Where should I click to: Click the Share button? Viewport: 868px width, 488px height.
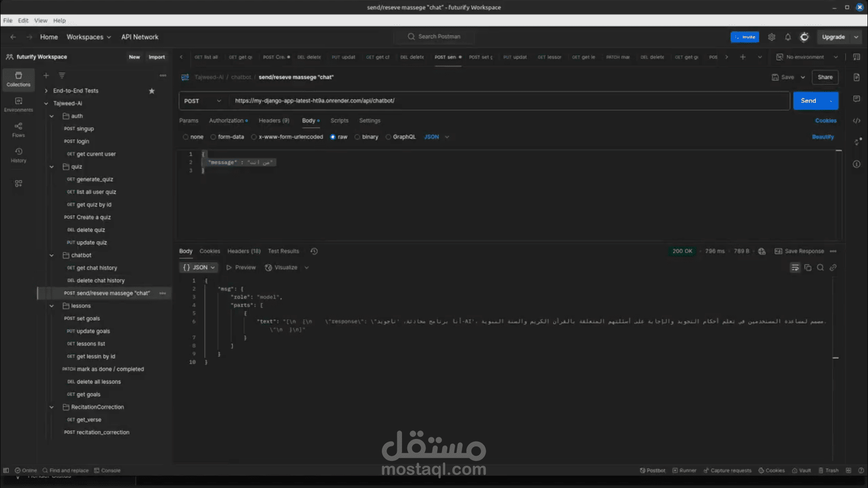(x=825, y=77)
